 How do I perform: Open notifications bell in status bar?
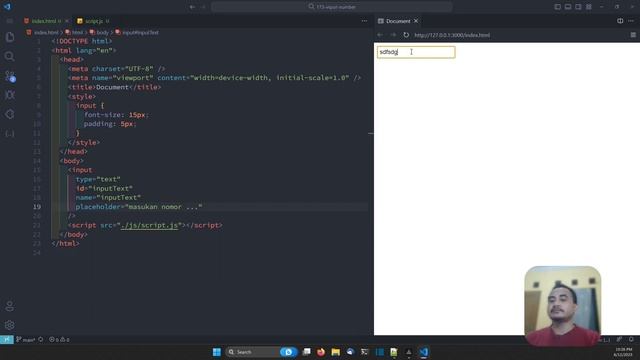click(631, 340)
